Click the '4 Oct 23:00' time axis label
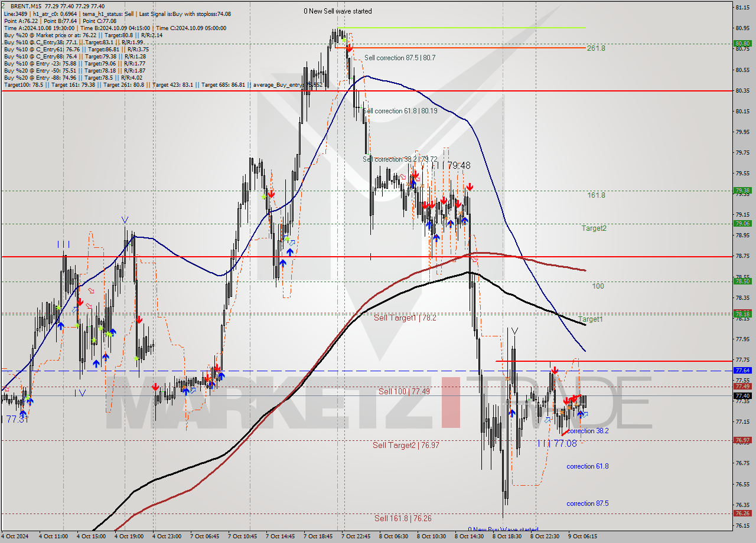Viewport: 756px width, 543px height. [x=167, y=537]
